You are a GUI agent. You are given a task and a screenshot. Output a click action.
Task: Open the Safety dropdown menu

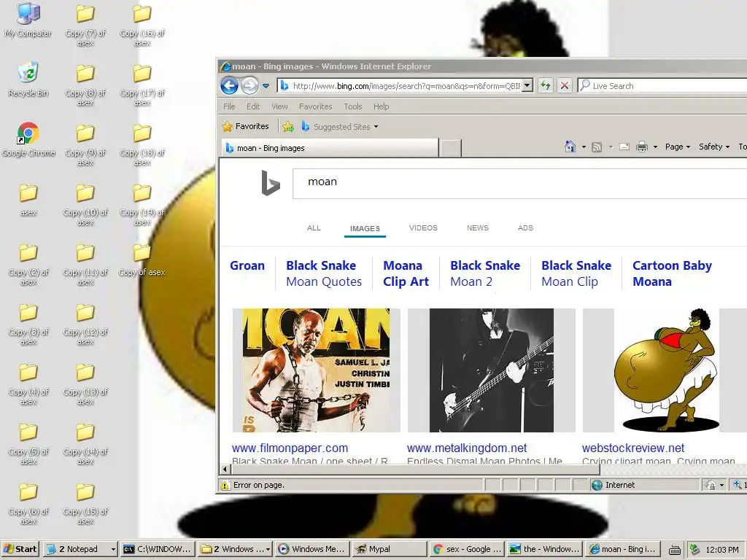tap(713, 147)
